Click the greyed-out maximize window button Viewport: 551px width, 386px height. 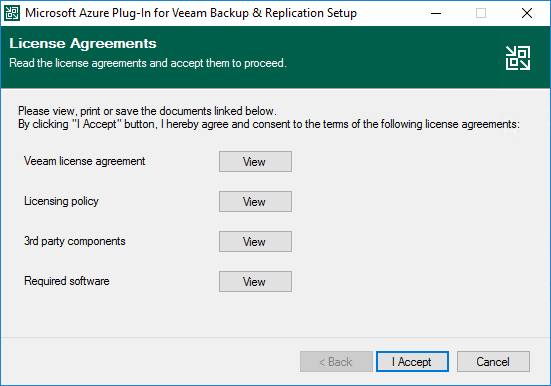pos(481,13)
